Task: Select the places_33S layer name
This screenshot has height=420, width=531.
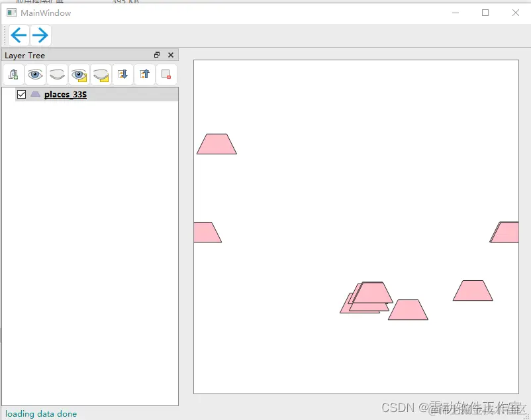Action: 66,95
